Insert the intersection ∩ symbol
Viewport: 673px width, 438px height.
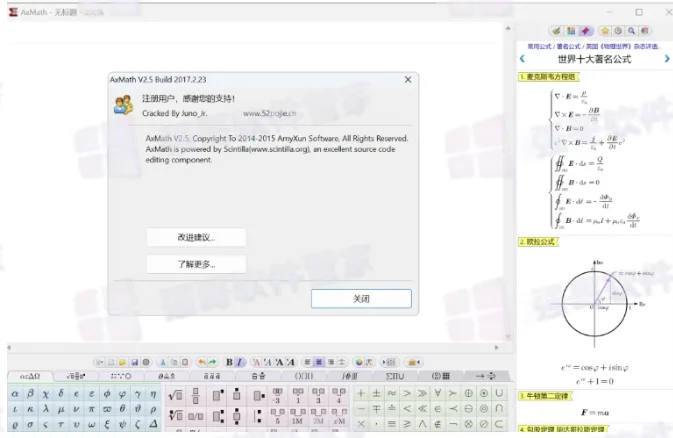[x=499, y=408]
